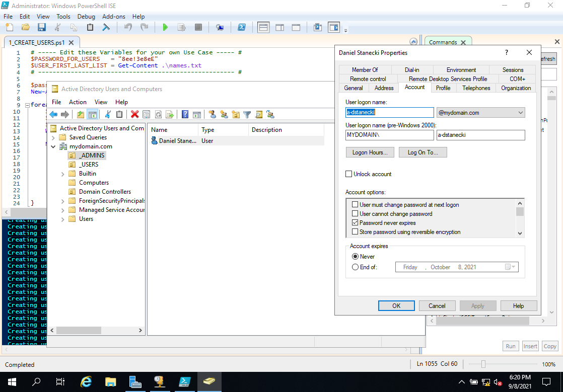
Task: Open the Debug menu in PowerShell ISE
Action: [x=86, y=17]
